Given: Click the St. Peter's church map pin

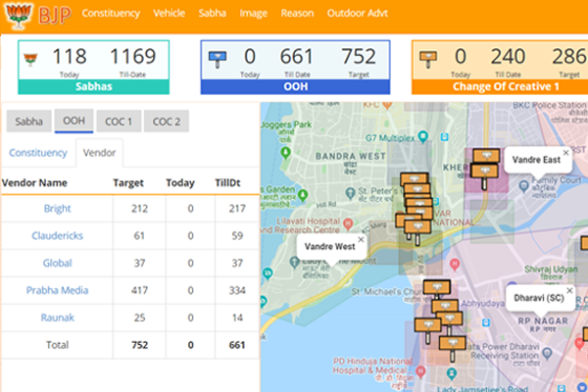Looking at the screenshot, I should tap(350, 193).
